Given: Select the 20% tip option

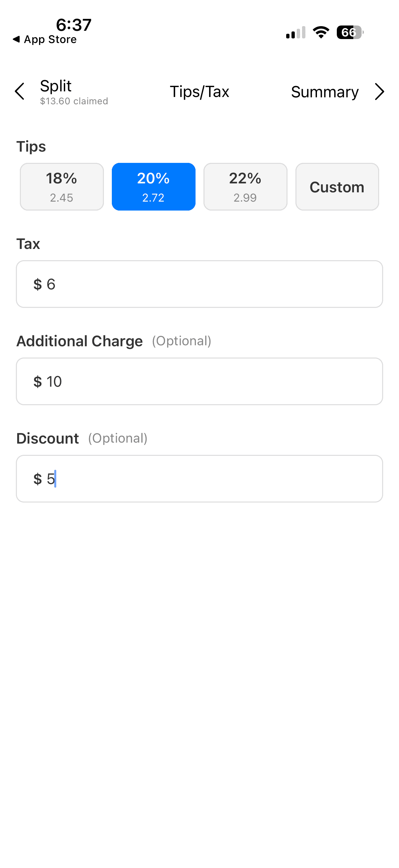Looking at the screenshot, I should [x=154, y=187].
